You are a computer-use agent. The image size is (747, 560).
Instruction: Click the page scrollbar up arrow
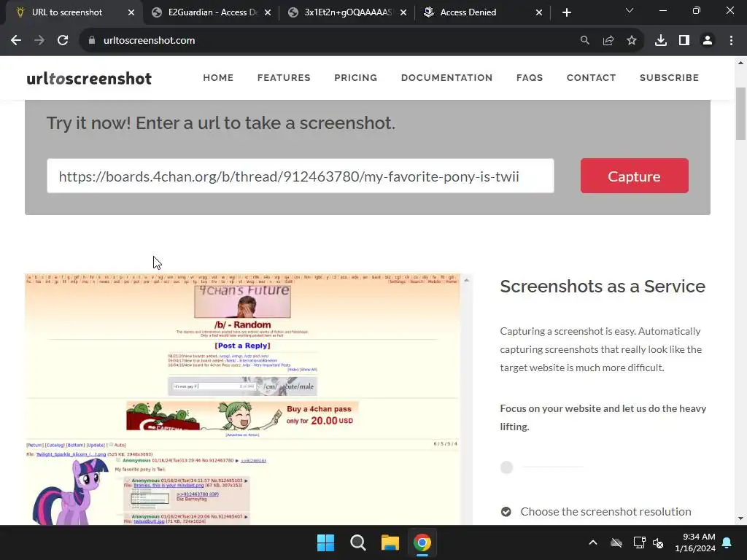tap(740, 63)
